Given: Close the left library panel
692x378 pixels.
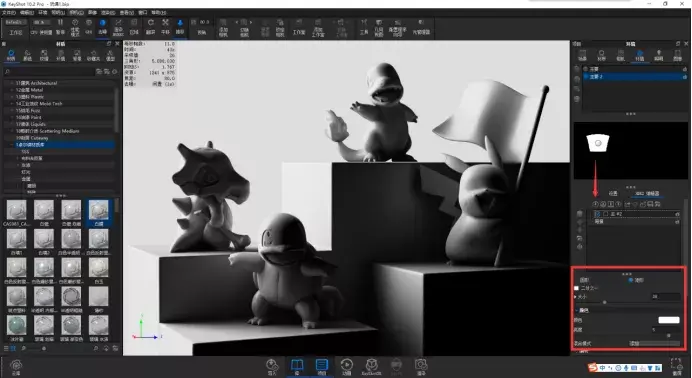Looking at the screenshot, I should coord(117,44).
